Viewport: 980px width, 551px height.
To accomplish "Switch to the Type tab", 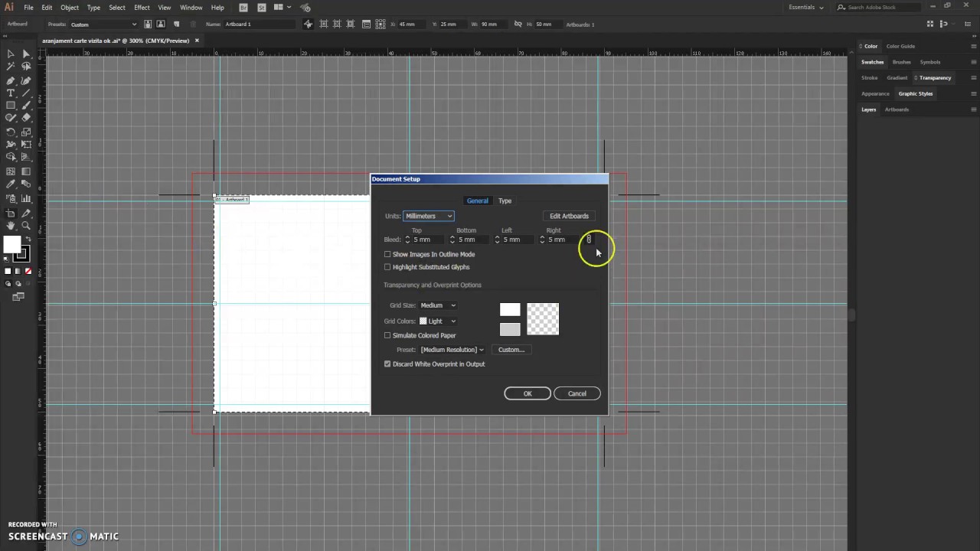I will pos(505,201).
